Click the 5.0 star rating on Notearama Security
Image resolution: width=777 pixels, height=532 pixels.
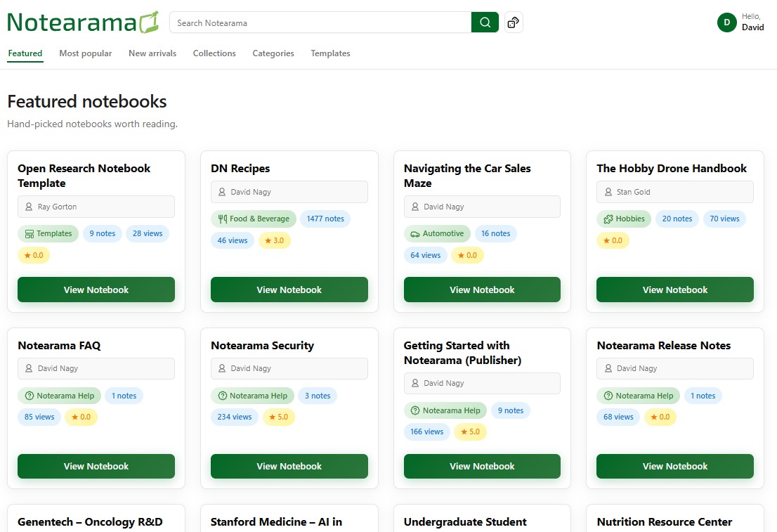point(278,417)
